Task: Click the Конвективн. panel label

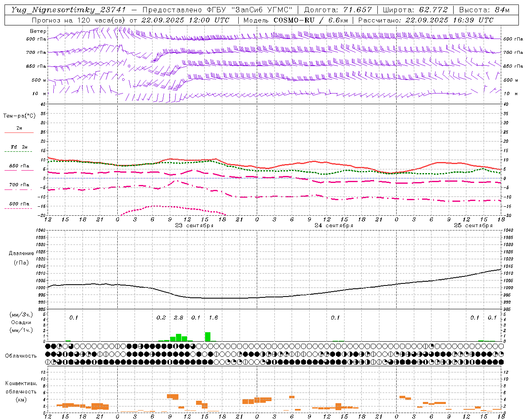Action: (21, 383)
